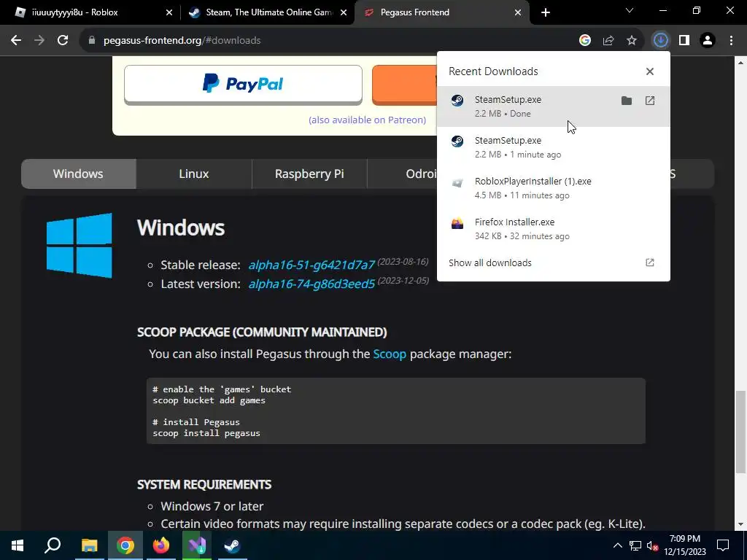Screen dimensions: 747x560
Task: Click the forward navigation arrow
Action: (x=39, y=41)
